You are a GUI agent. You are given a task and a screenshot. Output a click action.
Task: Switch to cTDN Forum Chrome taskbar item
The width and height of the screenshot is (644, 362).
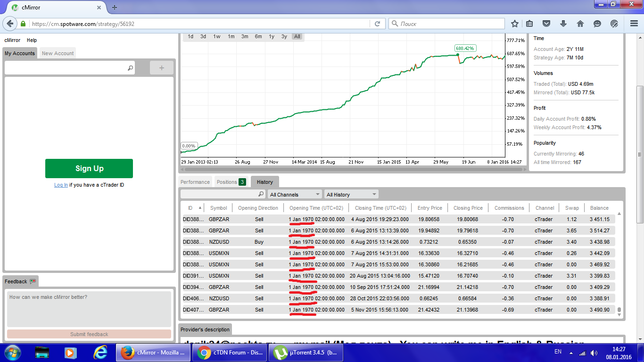[230, 353]
